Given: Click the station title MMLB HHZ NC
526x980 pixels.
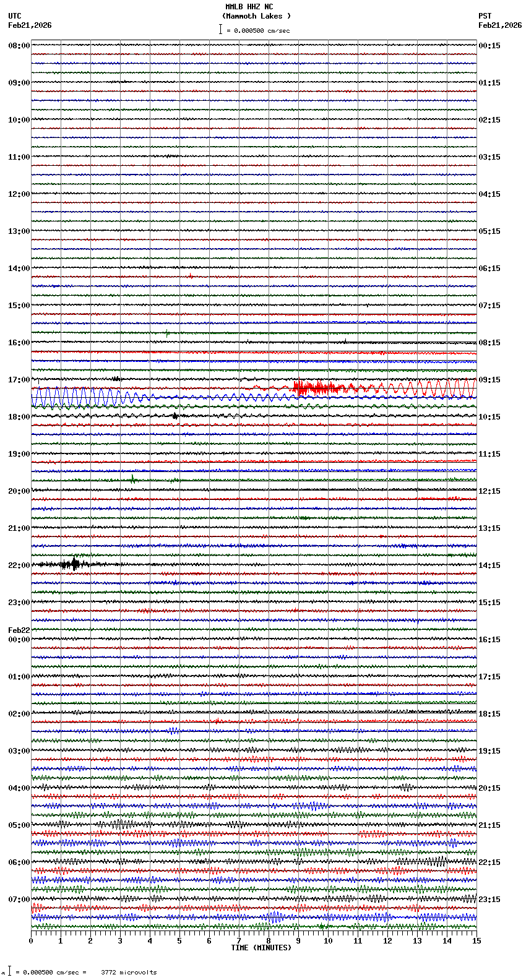Looking at the screenshot, I should click(249, 7).
